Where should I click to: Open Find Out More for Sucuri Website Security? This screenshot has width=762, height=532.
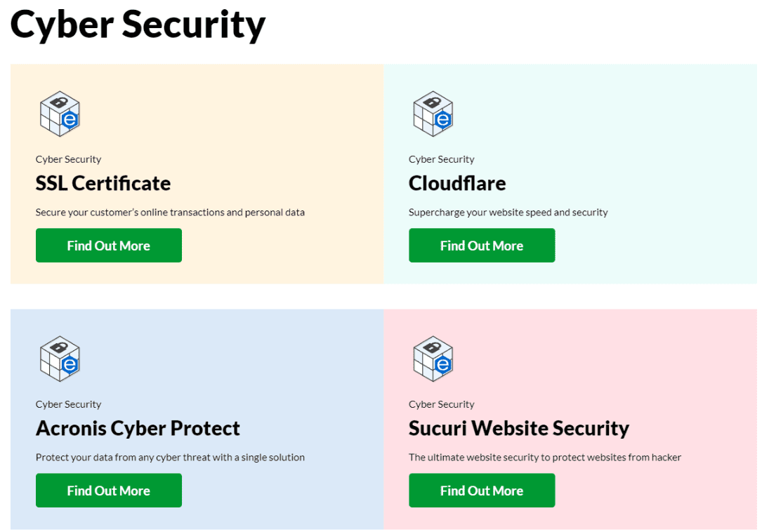click(482, 490)
